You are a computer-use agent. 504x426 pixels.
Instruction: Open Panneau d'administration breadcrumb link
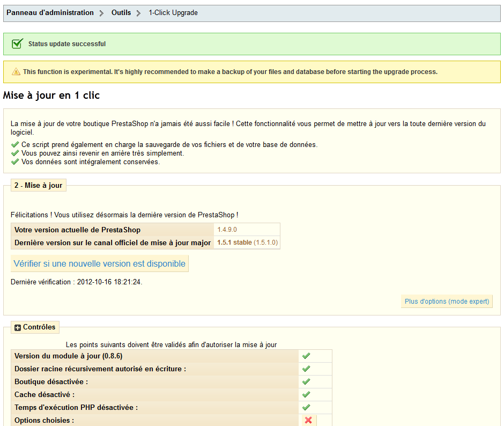click(50, 13)
